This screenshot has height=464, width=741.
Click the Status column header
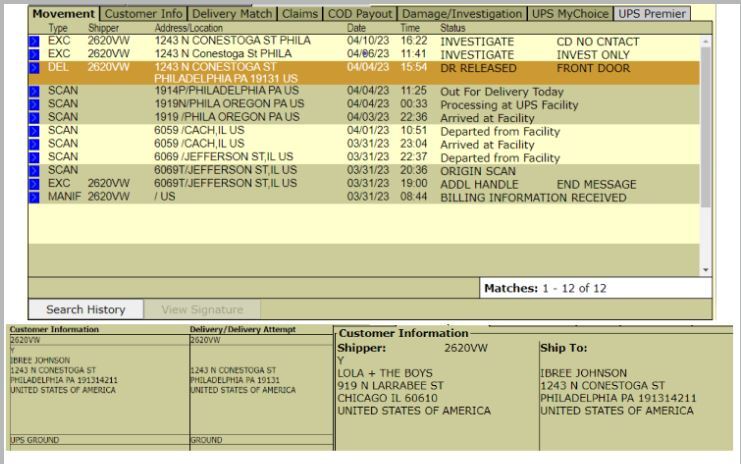(x=453, y=28)
